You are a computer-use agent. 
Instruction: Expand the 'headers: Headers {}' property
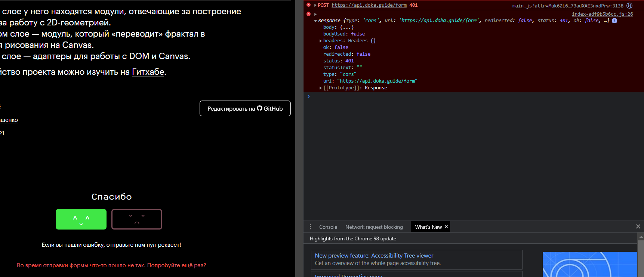click(x=321, y=41)
